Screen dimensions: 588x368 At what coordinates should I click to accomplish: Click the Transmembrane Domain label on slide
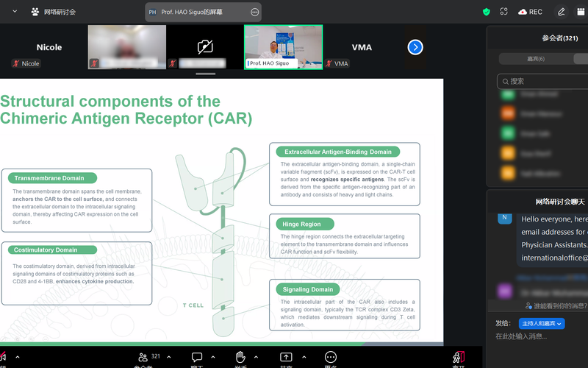pos(52,178)
